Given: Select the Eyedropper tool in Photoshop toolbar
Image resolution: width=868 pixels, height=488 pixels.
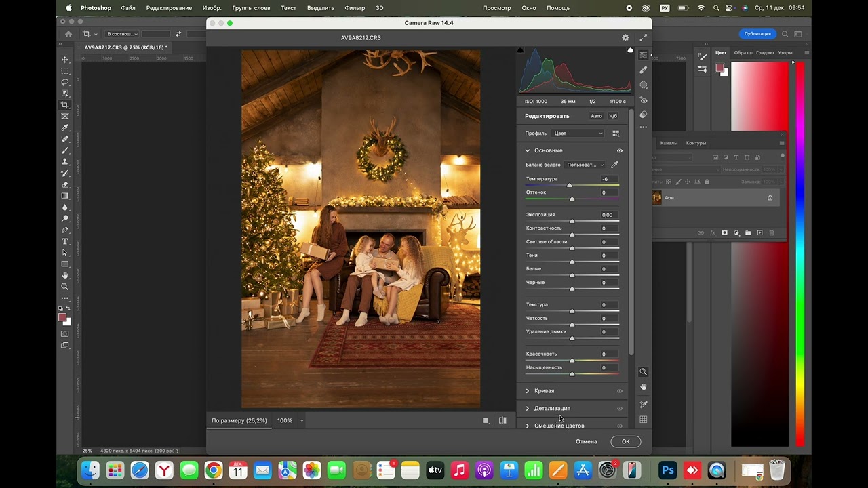Looking at the screenshot, I should click(65, 127).
